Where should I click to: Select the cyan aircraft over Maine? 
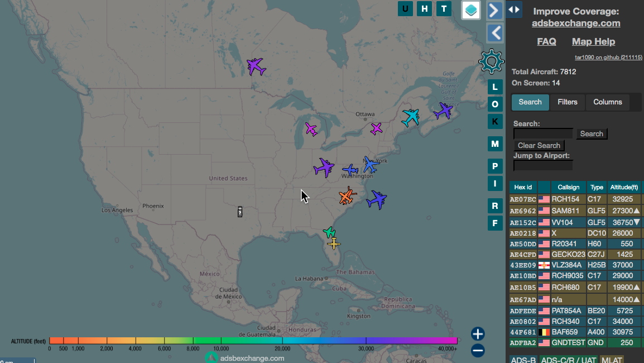tap(410, 117)
